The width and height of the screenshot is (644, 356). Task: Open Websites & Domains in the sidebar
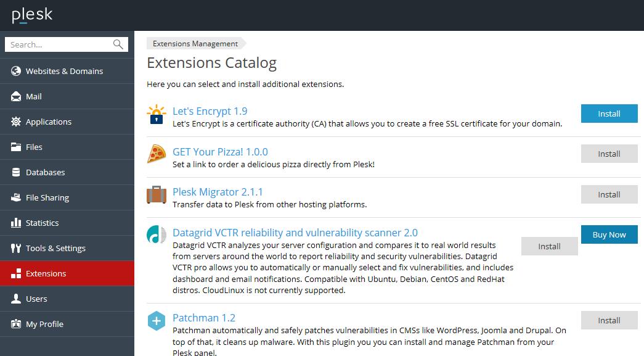coord(64,71)
